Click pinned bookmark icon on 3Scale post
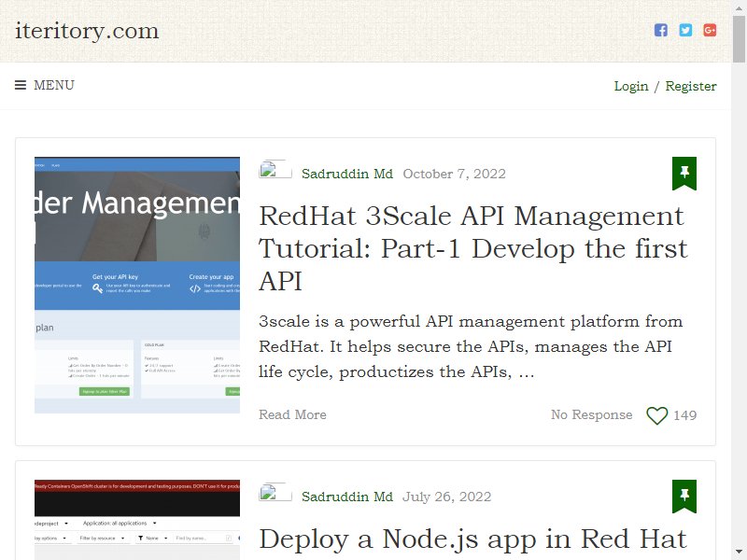 pos(684,174)
